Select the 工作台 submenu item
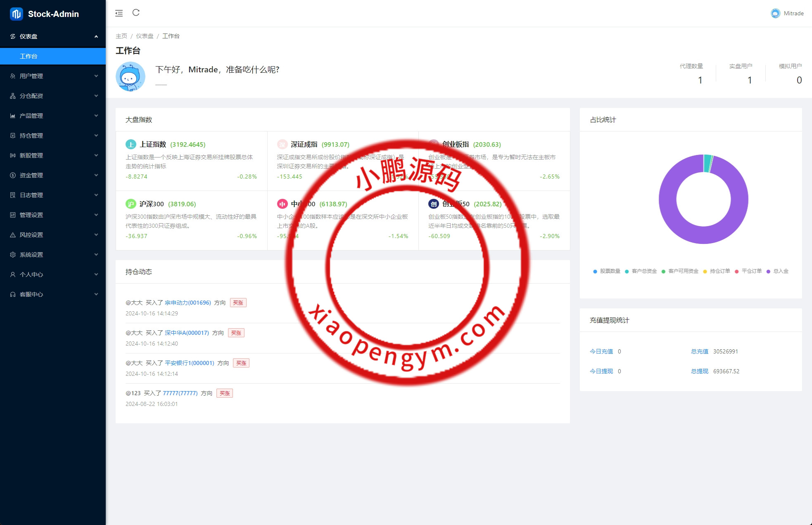The height and width of the screenshot is (525, 812). (28, 56)
